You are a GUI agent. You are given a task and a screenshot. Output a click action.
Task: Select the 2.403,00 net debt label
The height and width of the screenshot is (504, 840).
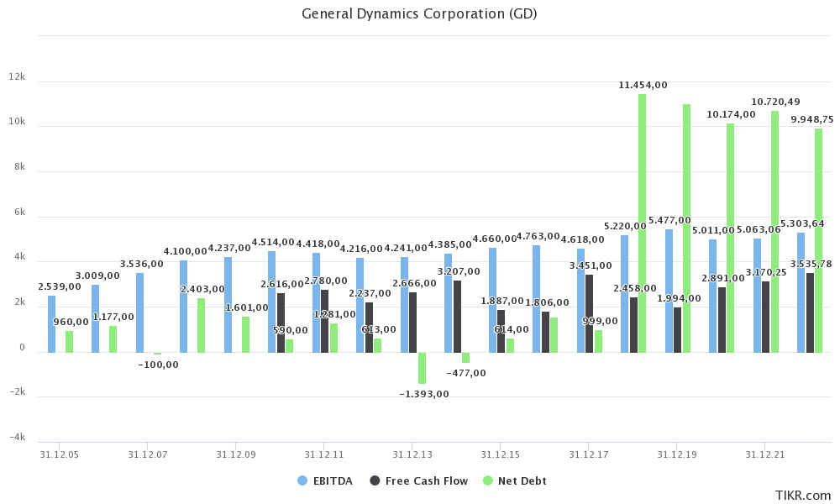202,290
